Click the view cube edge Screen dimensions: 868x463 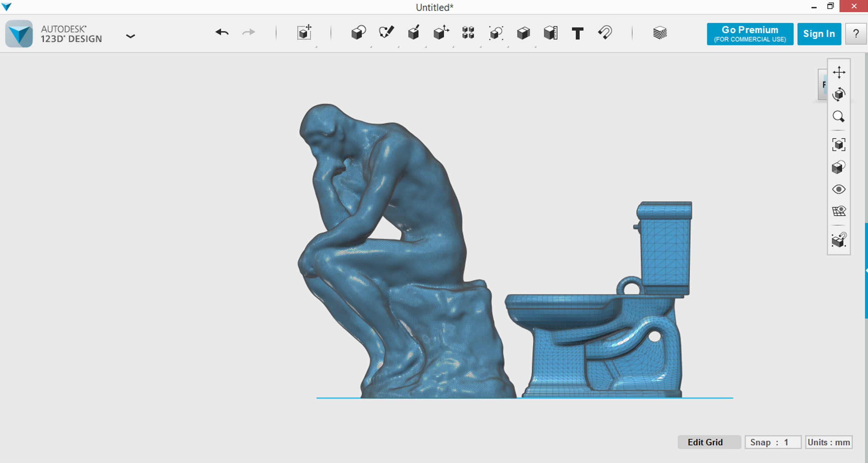coord(823,84)
